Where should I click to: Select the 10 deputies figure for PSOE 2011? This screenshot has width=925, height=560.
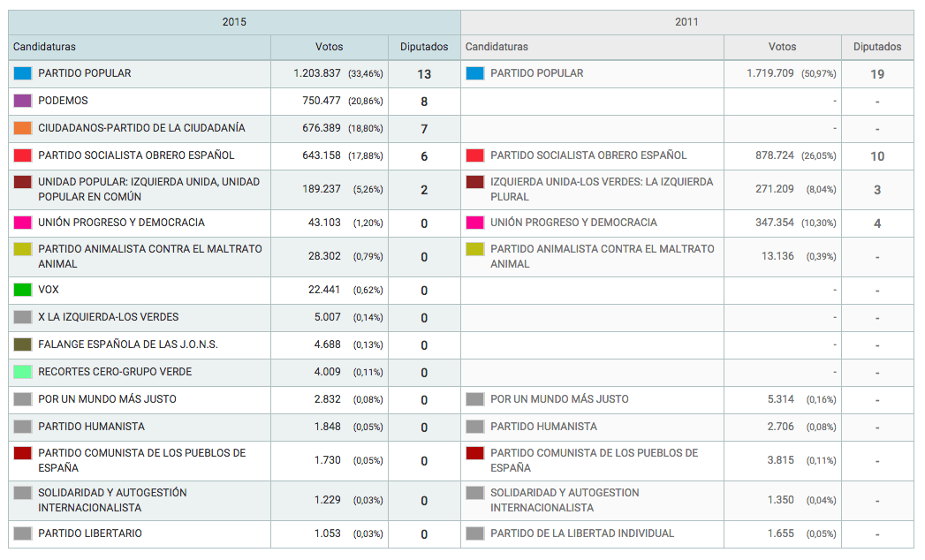[x=877, y=156]
